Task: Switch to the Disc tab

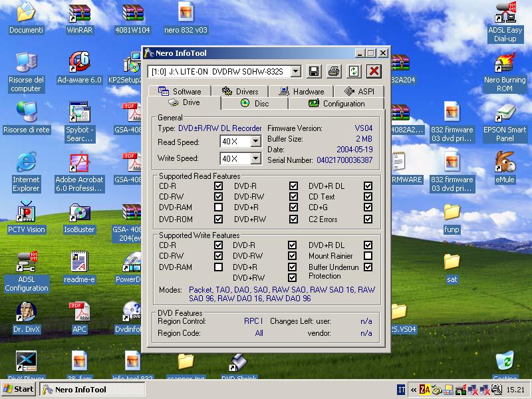Action: (255, 103)
